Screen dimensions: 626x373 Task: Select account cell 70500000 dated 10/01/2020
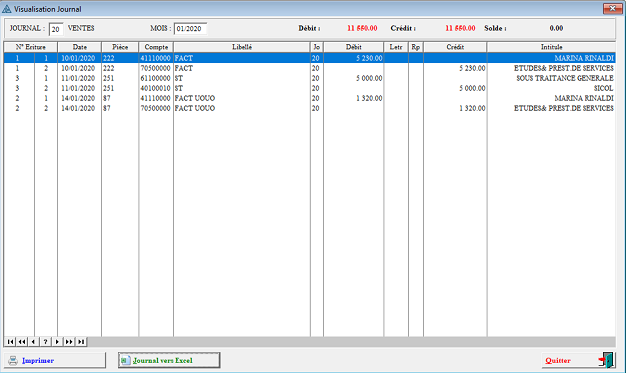tap(156, 68)
